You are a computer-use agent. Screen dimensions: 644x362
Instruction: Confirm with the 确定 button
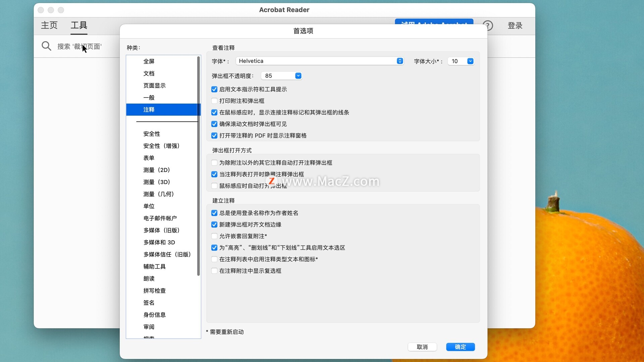pyautogui.click(x=461, y=347)
